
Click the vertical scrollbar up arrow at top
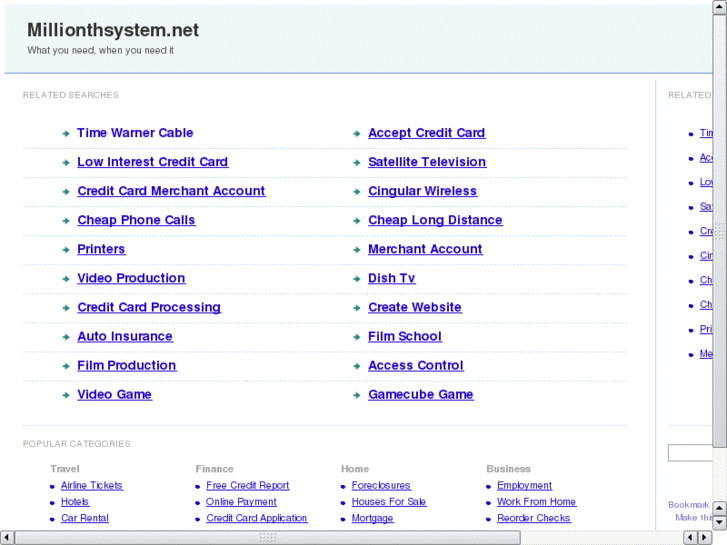[x=720, y=7]
